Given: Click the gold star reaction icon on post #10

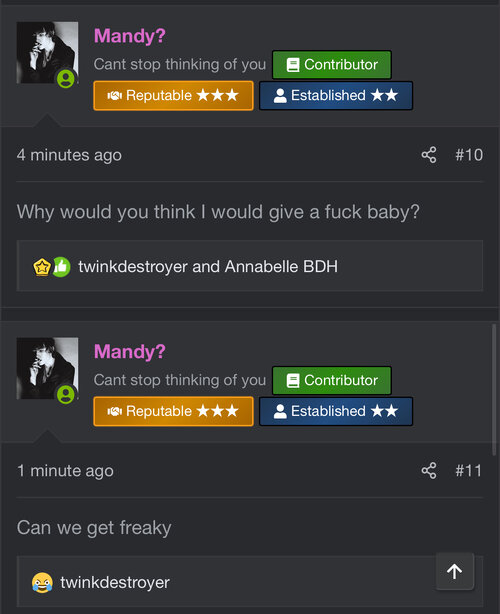Looking at the screenshot, I should (42, 267).
